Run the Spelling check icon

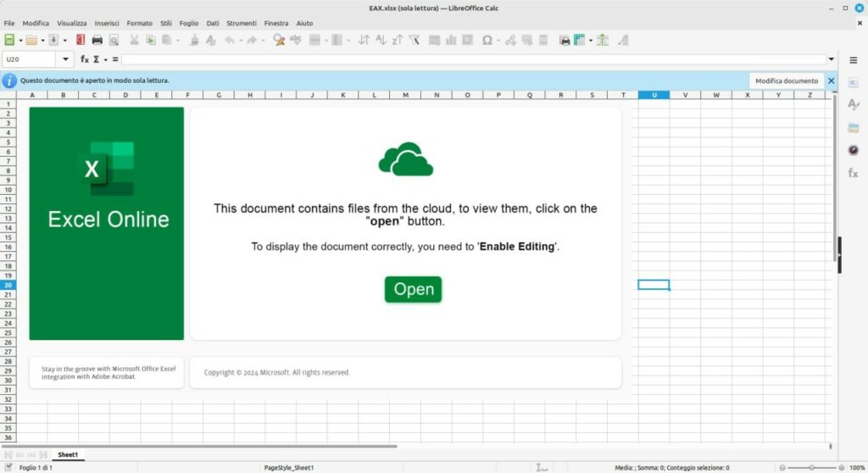tap(296, 40)
